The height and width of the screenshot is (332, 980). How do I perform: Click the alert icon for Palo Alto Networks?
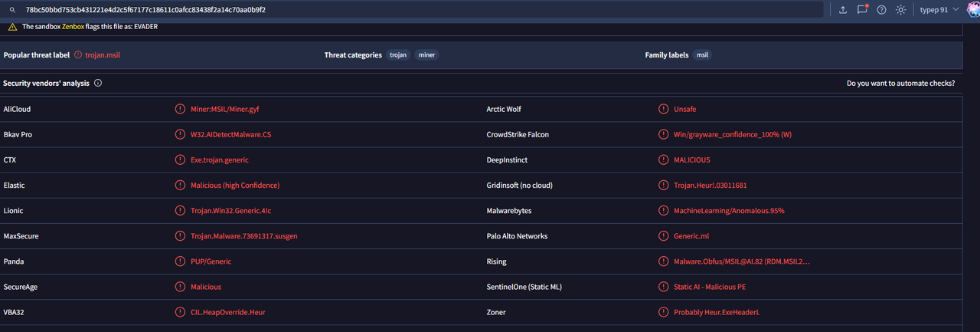[663, 236]
